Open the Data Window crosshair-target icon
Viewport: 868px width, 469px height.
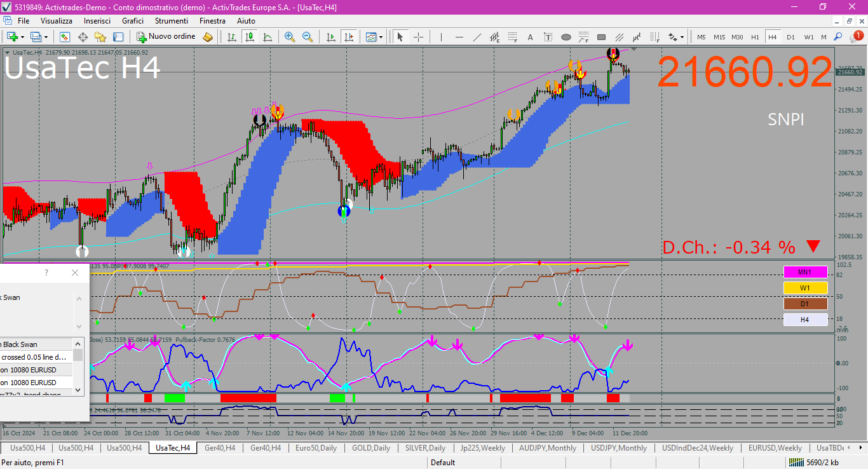(x=83, y=37)
